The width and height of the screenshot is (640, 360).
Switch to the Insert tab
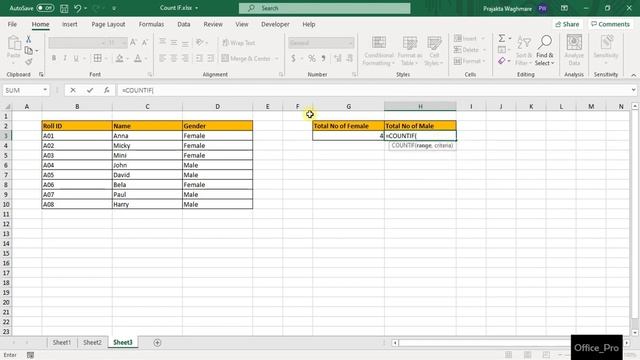click(x=69, y=24)
